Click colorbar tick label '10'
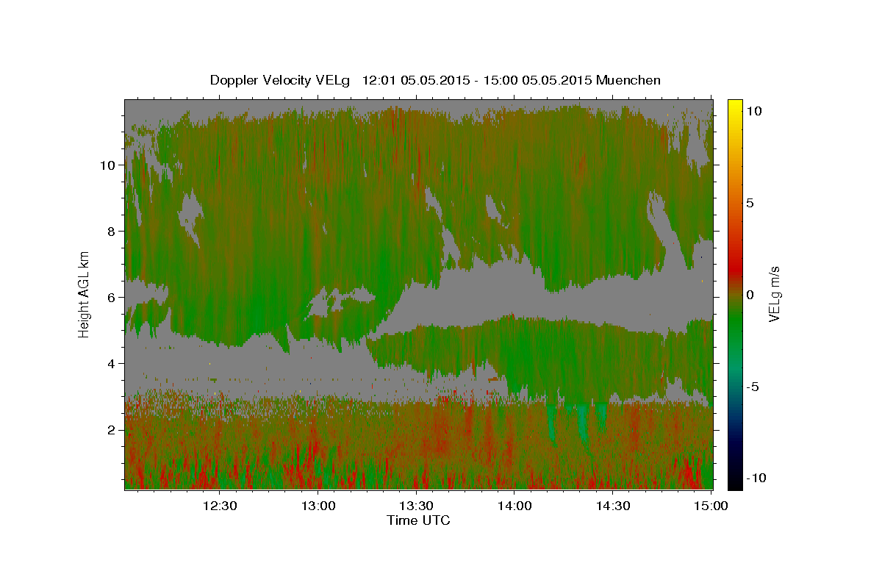This screenshot has width=882, height=588. (x=754, y=111)
